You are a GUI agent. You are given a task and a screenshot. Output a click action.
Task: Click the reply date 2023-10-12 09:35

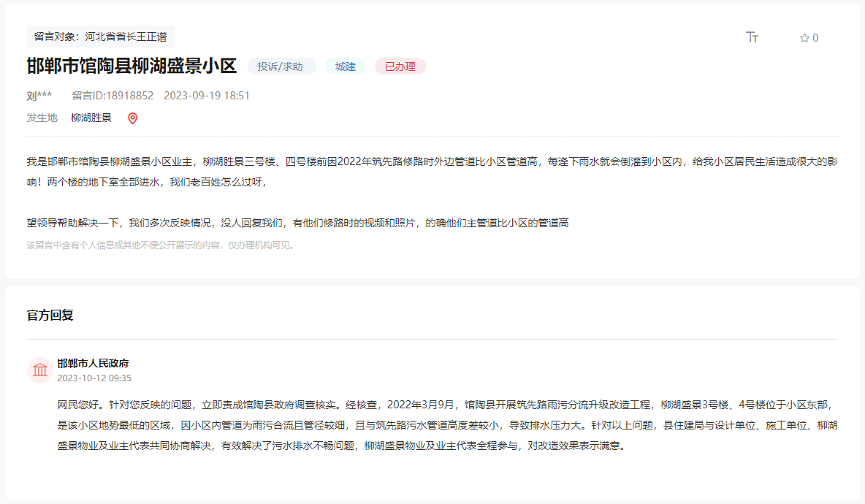click(94, 378)
